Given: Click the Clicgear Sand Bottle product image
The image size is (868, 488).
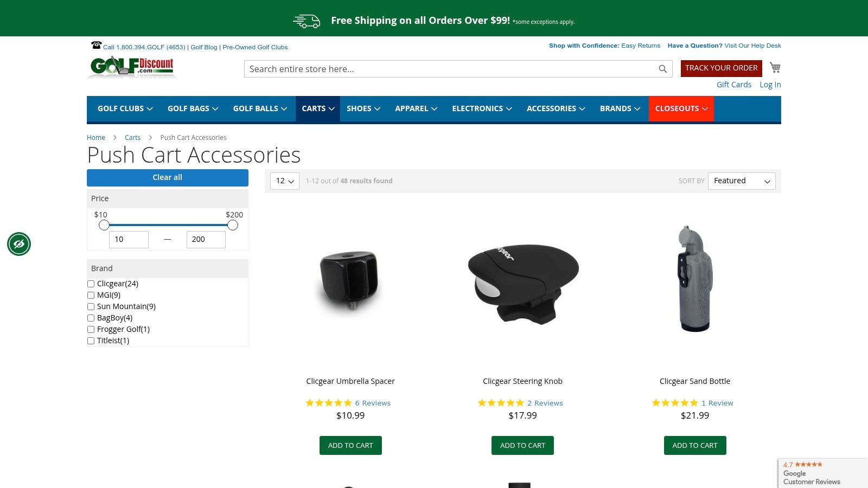Looking at the screenshot, I should tap(694, 279).
